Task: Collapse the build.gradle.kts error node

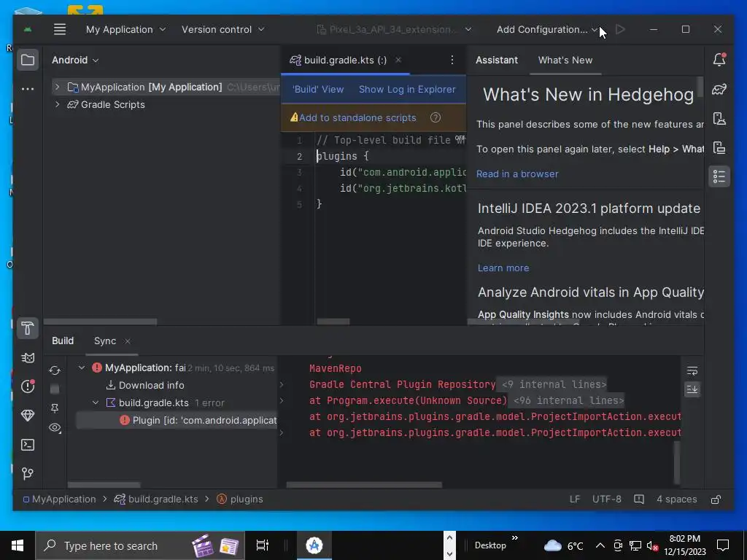Action: 96,402
